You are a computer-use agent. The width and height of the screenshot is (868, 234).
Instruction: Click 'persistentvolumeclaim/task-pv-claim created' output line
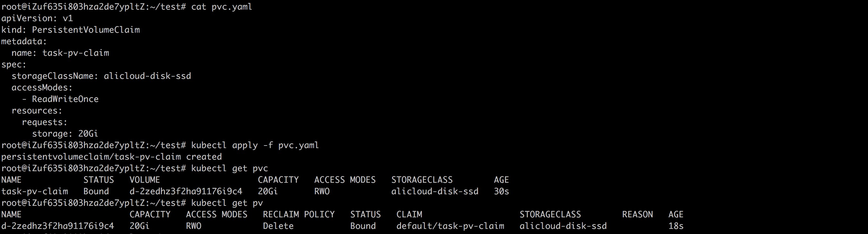coord(112,156)
